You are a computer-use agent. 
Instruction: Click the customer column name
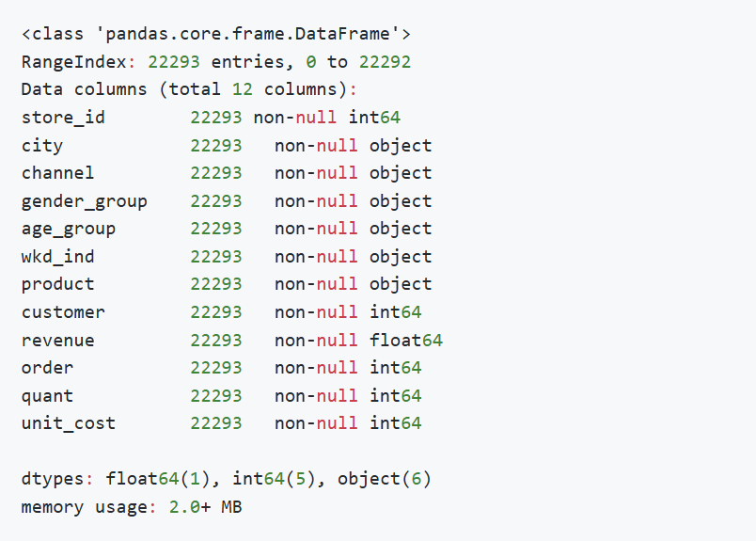(x=63, y=312)
